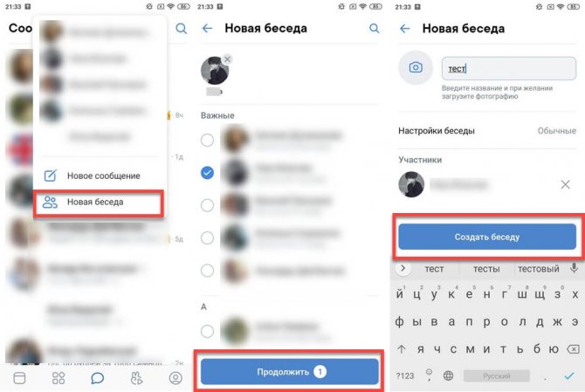Open search in the messages screen
This screenshot has width=585, height=392.
click(182, 28)
